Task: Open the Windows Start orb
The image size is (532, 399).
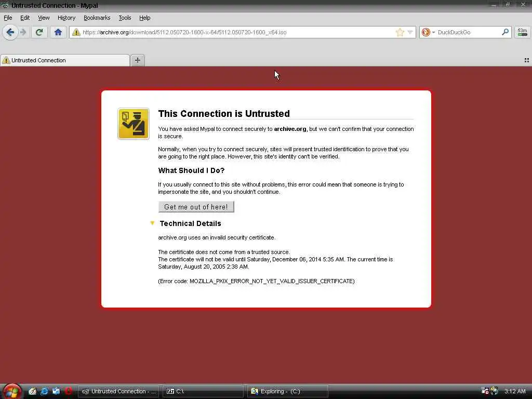Action: (x=11, y=391)
